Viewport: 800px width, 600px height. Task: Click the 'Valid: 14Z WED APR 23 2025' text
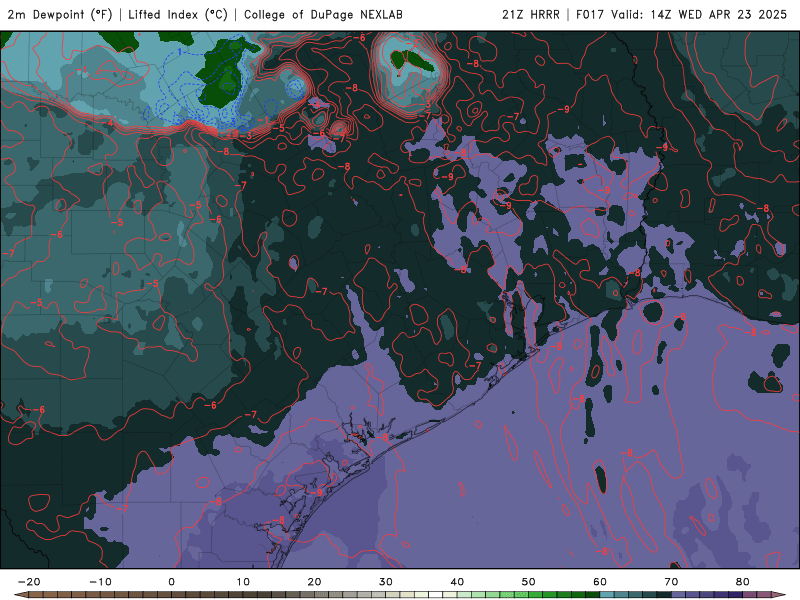coord(699,14)
